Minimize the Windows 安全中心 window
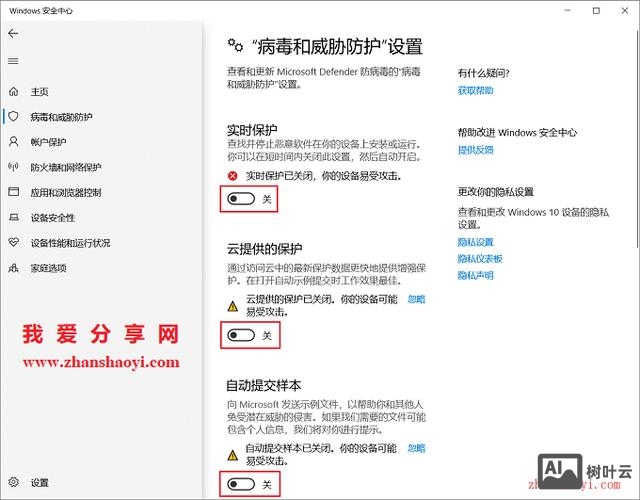 (567, 11)
